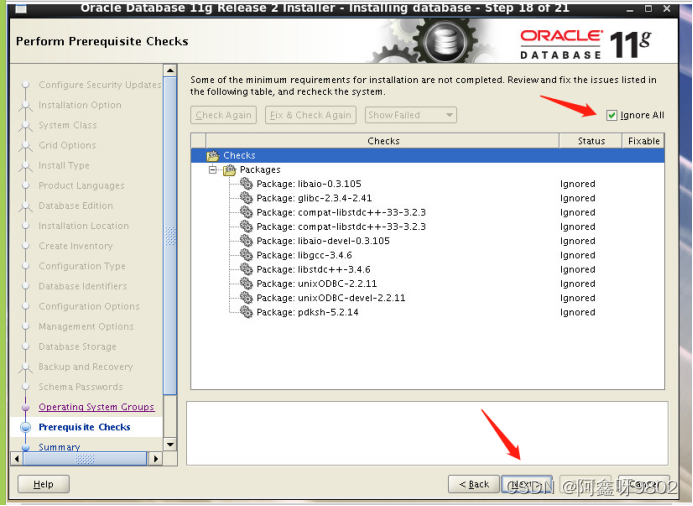Click sidebar horizontal scroll left arrow
The width and height of the screenshot is (693, 506).
tap(17, 459)
